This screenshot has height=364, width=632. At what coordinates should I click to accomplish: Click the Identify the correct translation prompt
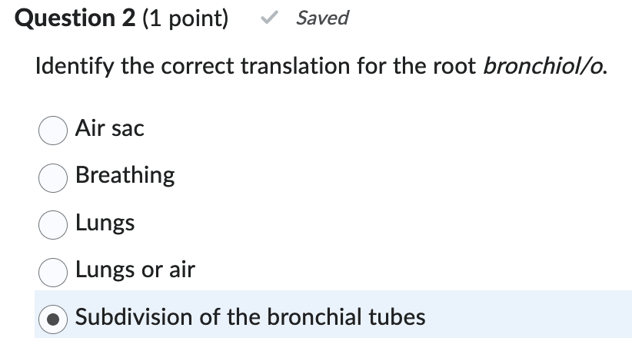tap(231, 67)
